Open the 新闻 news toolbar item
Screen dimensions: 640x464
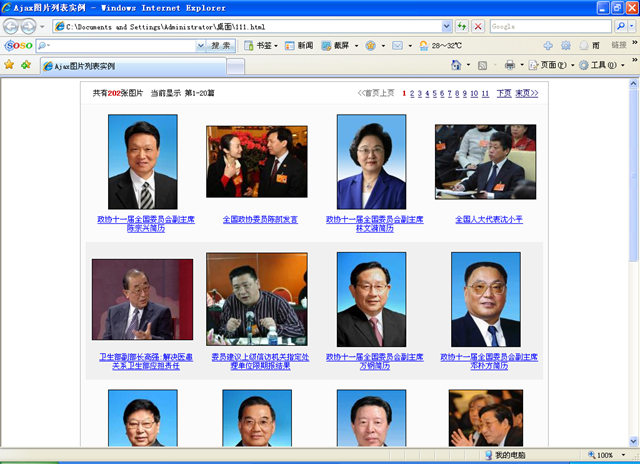[x=300, y=46]
